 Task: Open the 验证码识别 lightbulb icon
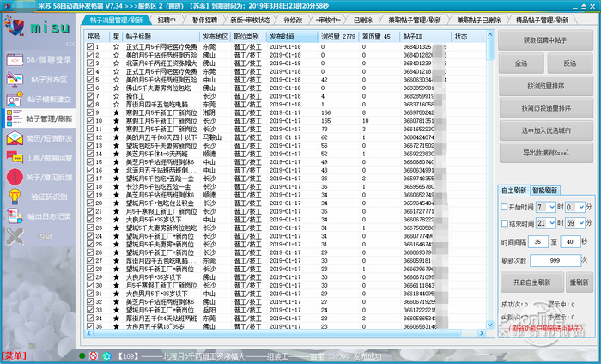click(x=15, y=197)
